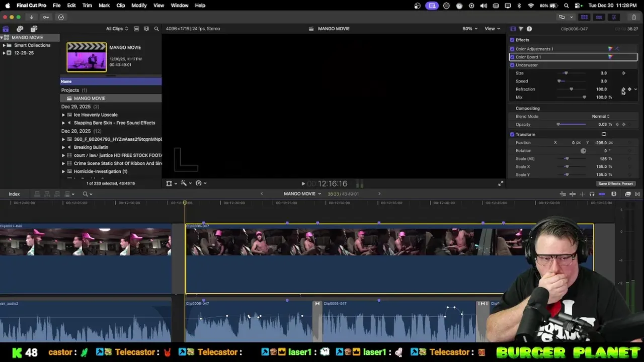Show the Libraries sidebar icon
This screenshot has height=362, width=644.
tap(6, 29)
